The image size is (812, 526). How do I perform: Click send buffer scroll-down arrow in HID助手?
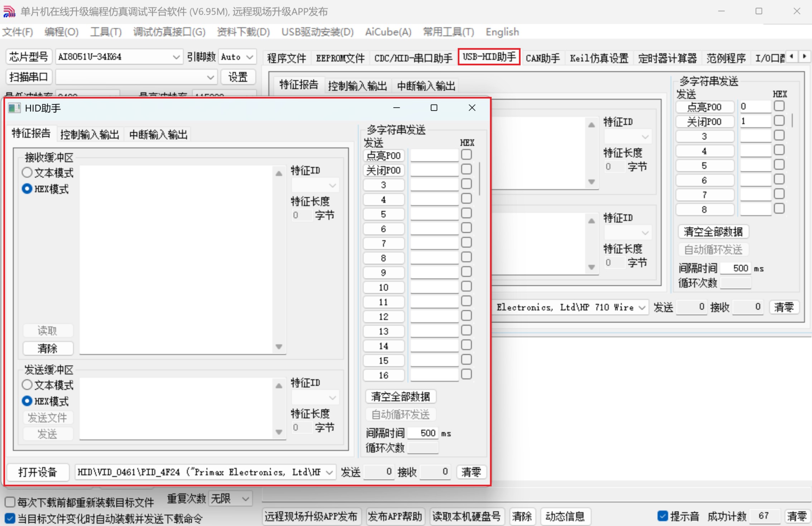(279, 432)
